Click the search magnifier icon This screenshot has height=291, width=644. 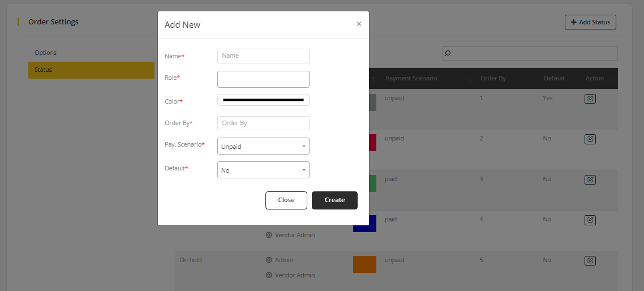(x=448, y=53)
